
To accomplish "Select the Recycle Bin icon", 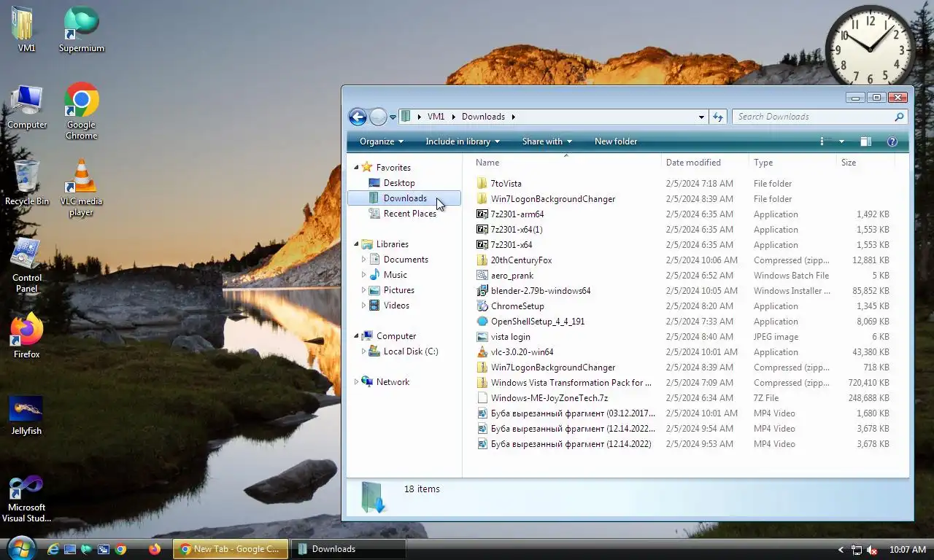I will [x=27, y=183].
